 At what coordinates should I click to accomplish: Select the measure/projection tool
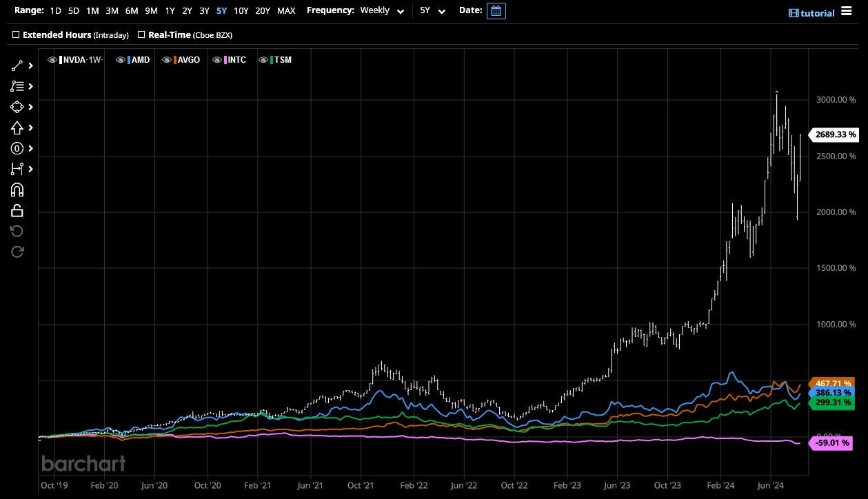click(x=17, y=169)
